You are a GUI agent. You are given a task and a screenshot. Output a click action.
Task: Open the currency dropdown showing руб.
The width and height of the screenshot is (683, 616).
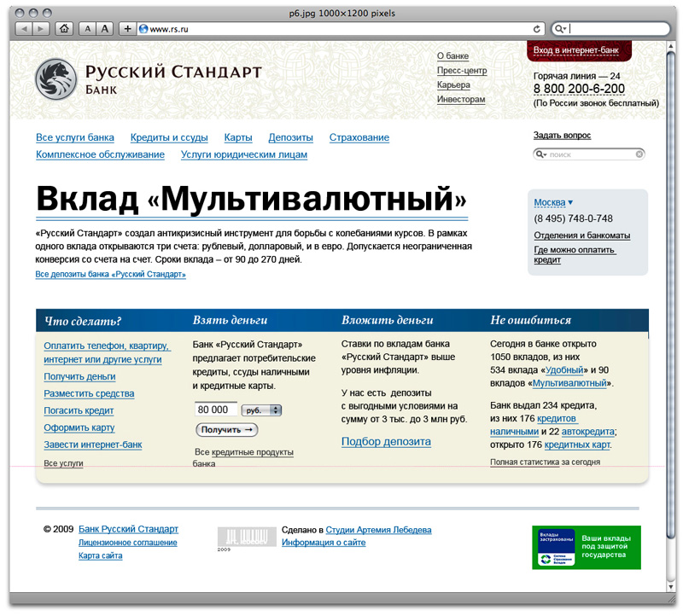[261, 410]
